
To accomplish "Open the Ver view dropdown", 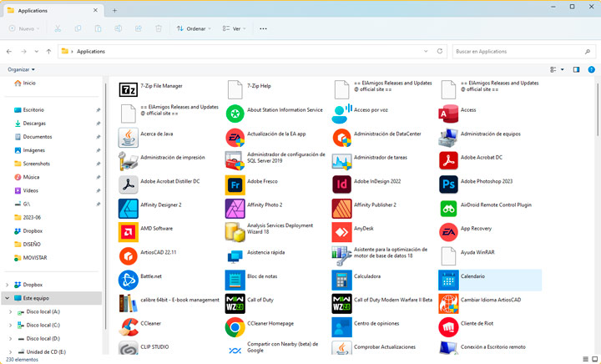I will click(x=234, y=28).
